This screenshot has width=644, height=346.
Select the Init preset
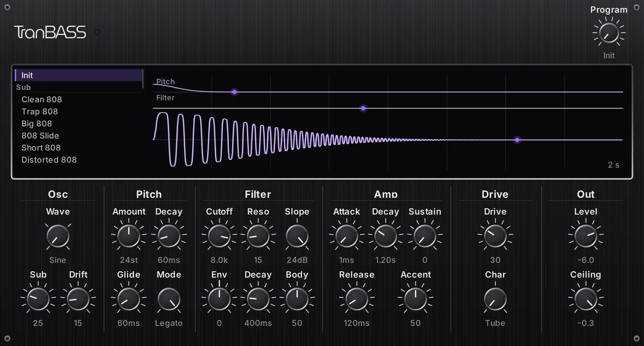[x=79, y=75]
